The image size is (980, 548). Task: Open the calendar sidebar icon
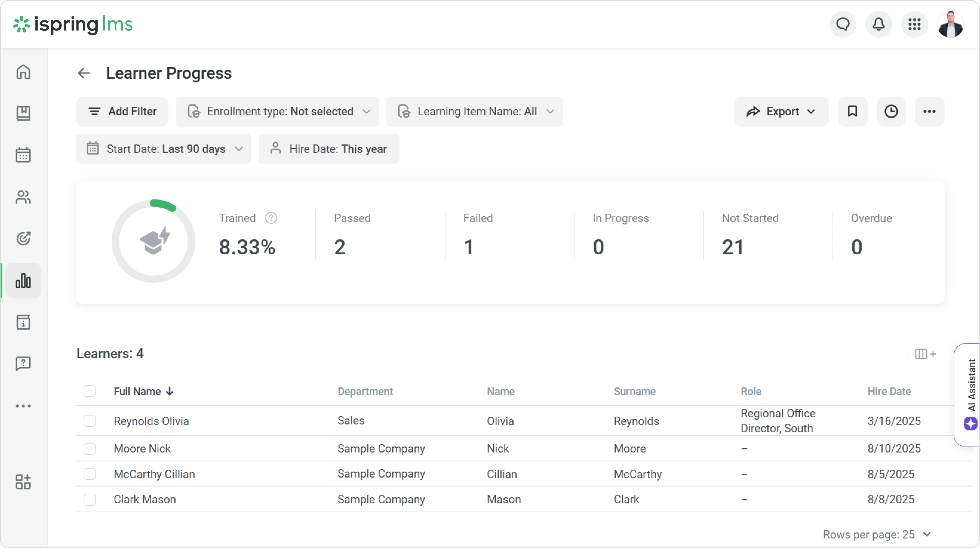click(23, 155)
